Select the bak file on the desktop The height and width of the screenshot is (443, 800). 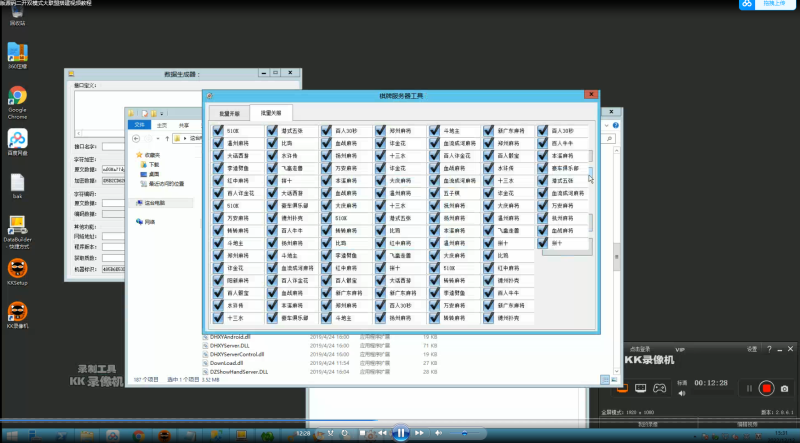click(17, 186)
